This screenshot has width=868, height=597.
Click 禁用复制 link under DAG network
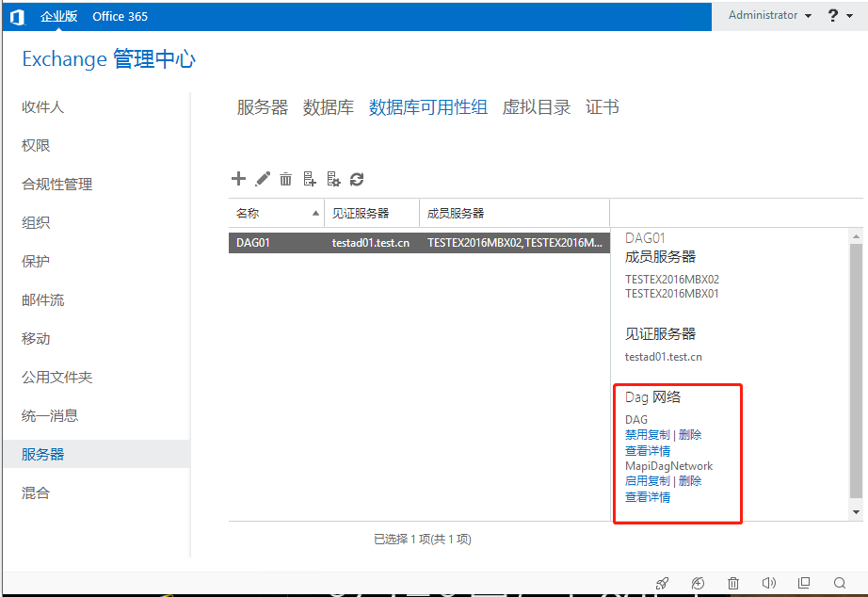(x=647, y=435)
